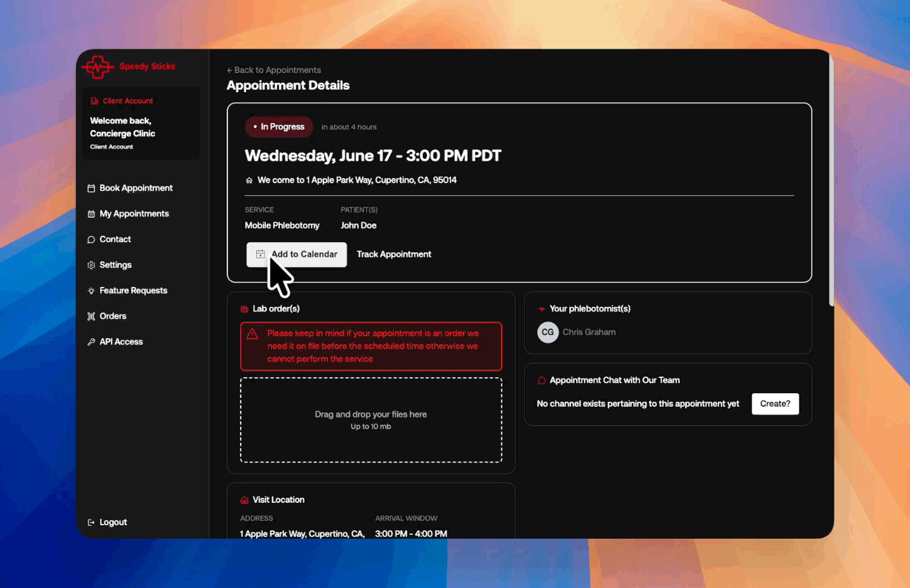Click the 'Your phlebotomist(s)' title
The image size is (910, 588).
tap(590, 309)
